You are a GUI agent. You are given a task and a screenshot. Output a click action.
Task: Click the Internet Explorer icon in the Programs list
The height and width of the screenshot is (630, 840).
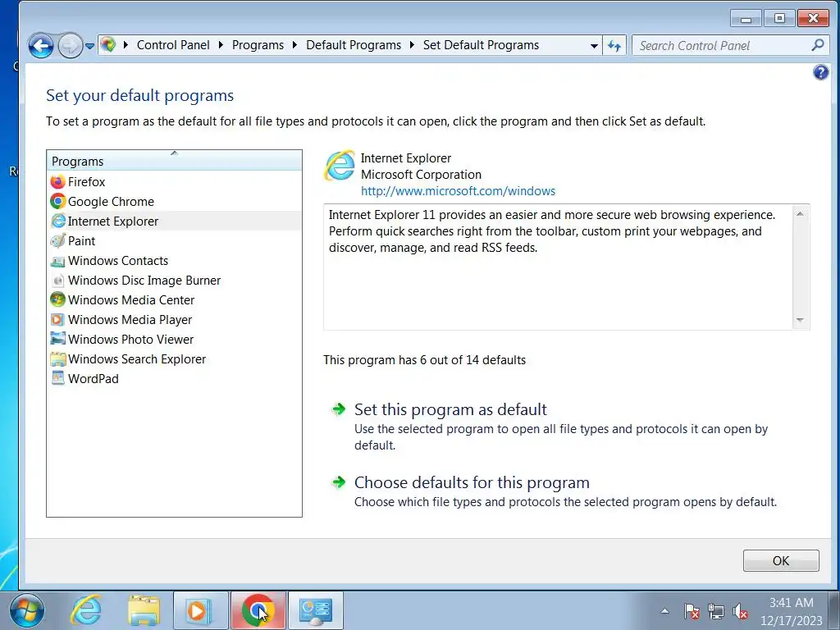tap(58, 221)
